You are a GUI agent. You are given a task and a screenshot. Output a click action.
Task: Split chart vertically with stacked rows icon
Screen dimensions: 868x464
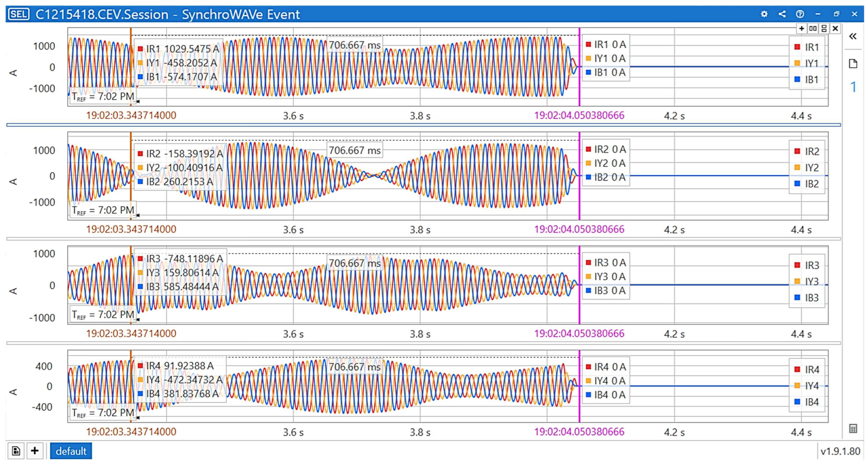(x=824, y=29)
